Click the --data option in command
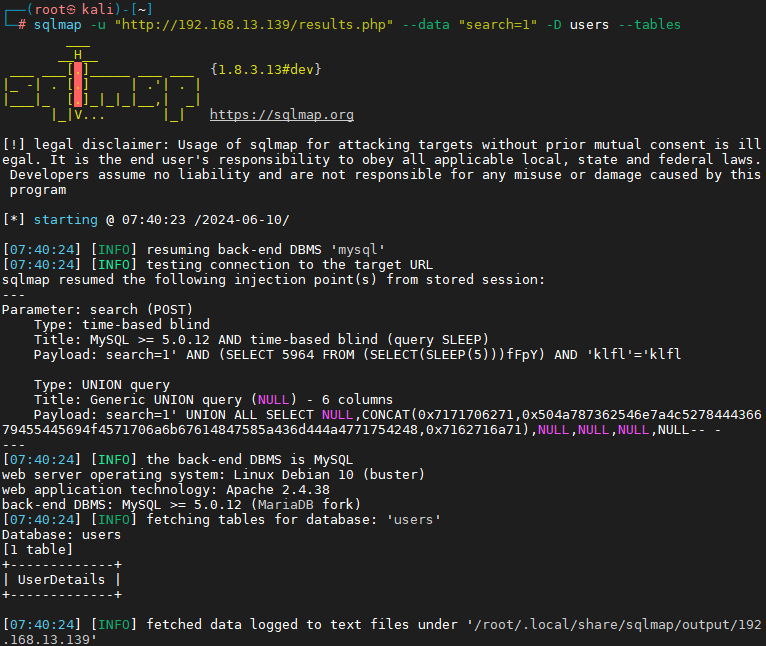Screen dimensions: 766x646 (x=426, y=24)
